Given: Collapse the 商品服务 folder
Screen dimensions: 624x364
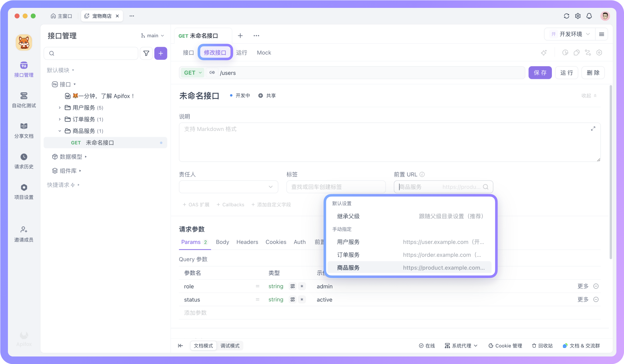Looking at the screenshot, I should [60, 131].
